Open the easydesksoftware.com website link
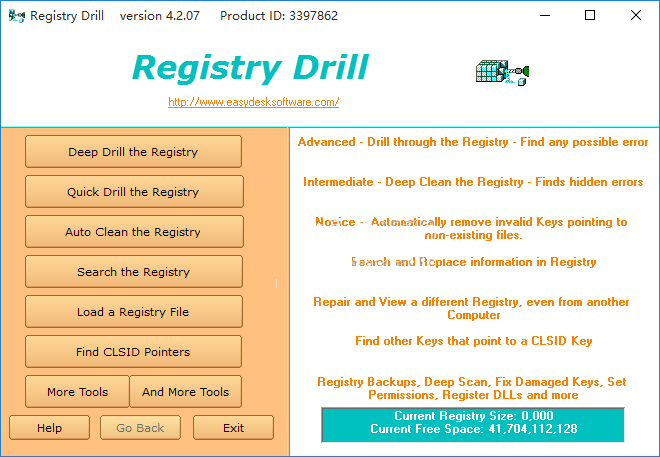This screenshot has width=660, height=457. (x=253, y=102)
